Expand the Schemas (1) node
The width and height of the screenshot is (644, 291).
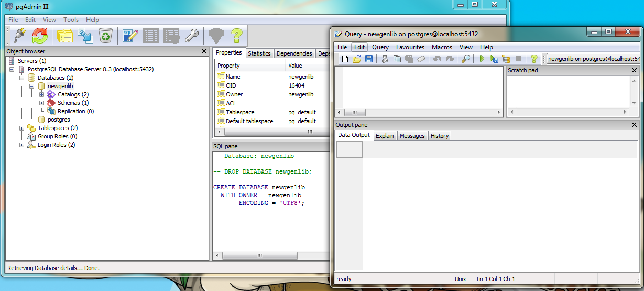(42, 103)
